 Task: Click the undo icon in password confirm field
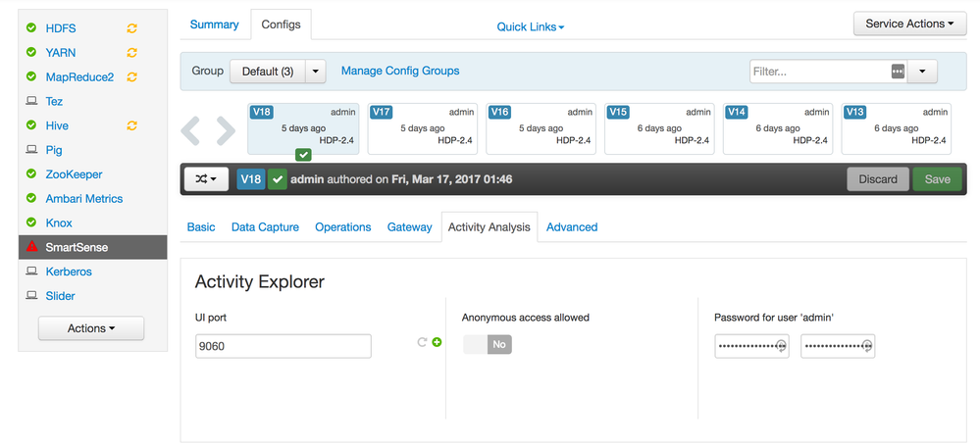pyautogui.click(x=867, y=346)
